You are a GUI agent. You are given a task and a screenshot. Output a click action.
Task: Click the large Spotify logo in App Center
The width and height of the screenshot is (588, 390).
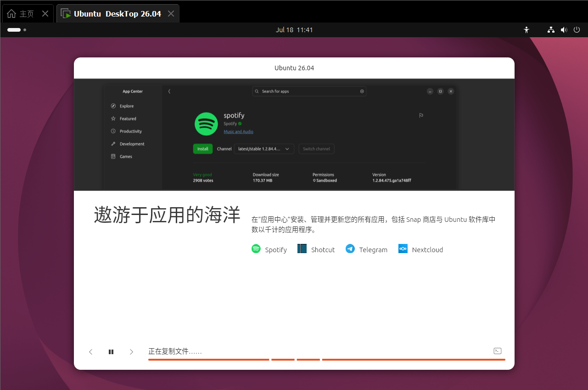206,124
